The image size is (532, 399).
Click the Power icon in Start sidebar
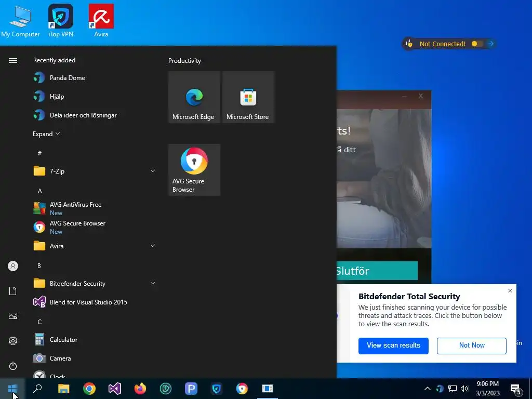coord(13,366)
